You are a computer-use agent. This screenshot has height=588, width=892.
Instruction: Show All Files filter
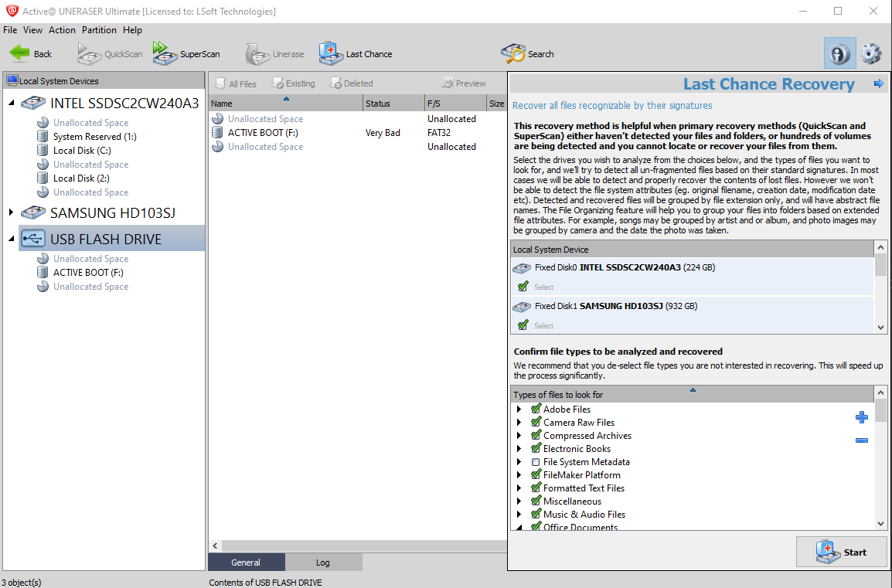[236, 83]
